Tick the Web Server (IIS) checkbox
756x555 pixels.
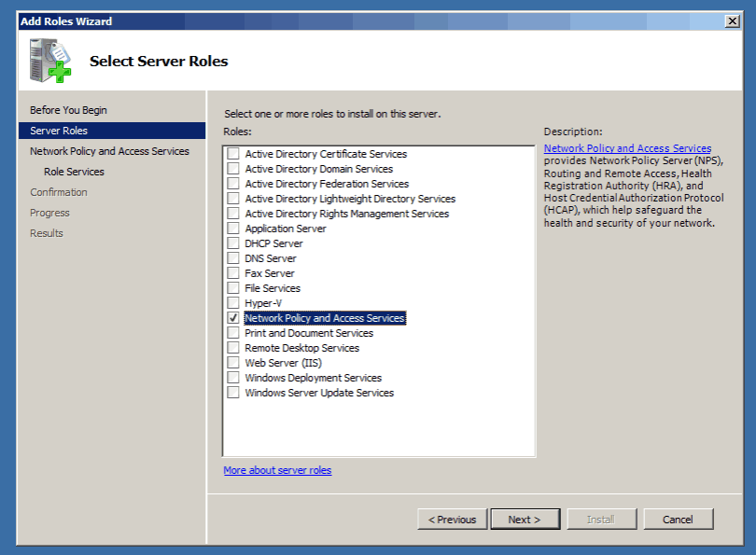point(233,363)
